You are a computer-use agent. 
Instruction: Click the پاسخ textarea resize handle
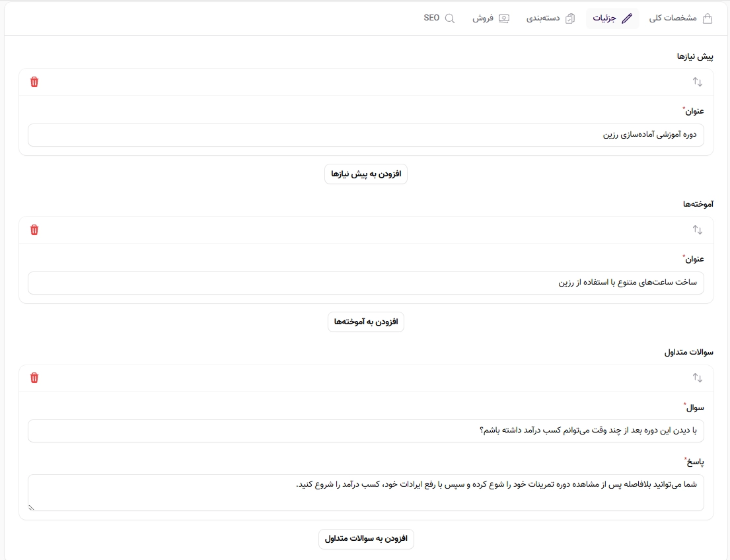31,507
